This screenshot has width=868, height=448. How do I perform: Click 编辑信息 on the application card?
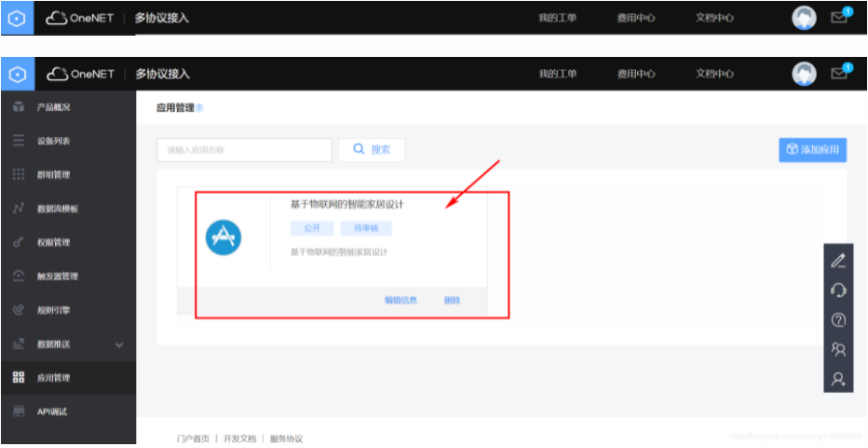[x=401, y=300]
